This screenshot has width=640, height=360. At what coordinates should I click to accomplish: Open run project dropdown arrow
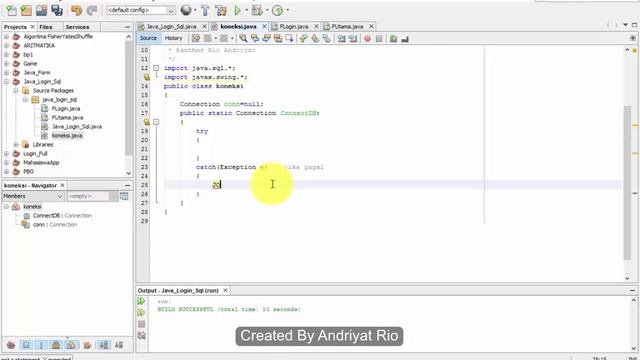click(246, 10)
